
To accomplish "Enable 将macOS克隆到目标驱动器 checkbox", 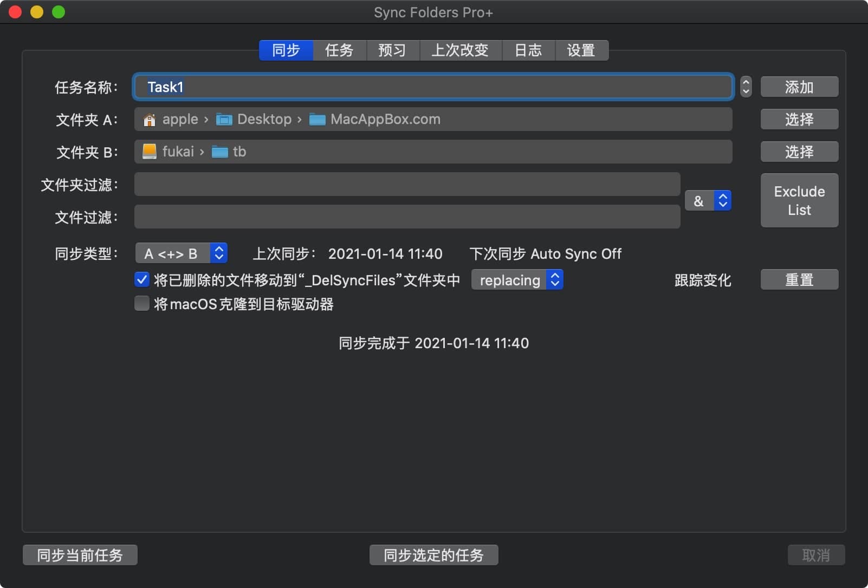I will (x=141, y=303).
